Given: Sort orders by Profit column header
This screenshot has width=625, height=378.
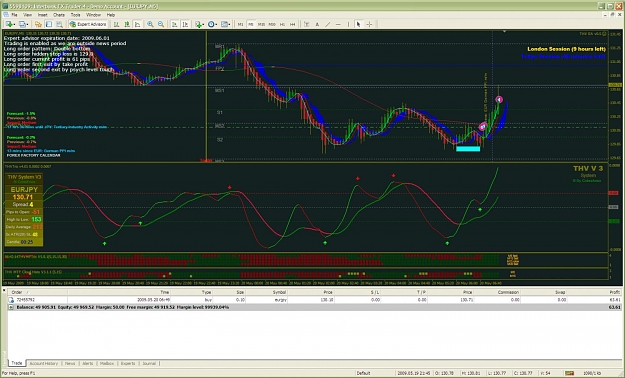Looking at the screenshot, I should 615,292.
